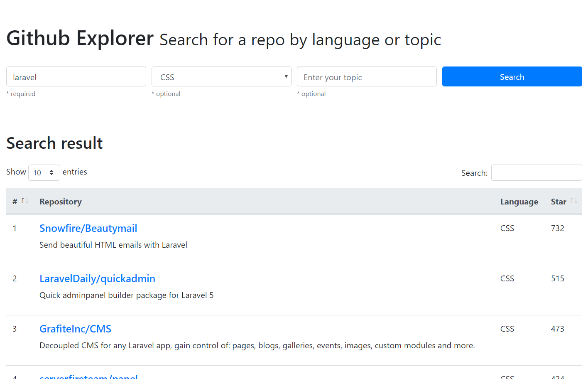Click row number 1 in the table

point(15,228)
